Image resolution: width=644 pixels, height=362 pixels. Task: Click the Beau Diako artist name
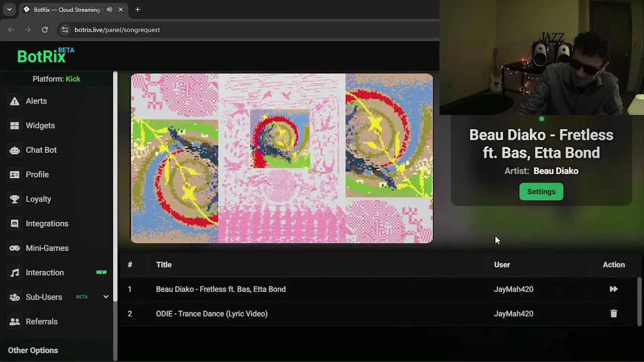(x=556, y=171)
